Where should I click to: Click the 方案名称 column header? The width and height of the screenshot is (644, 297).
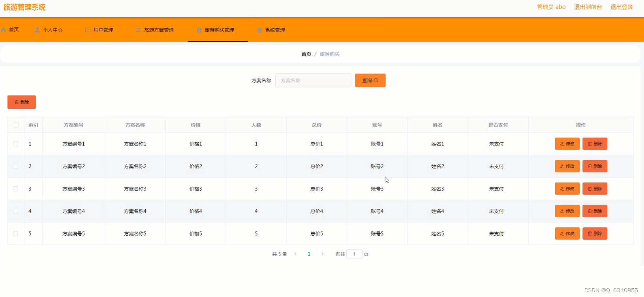point(135,125)
